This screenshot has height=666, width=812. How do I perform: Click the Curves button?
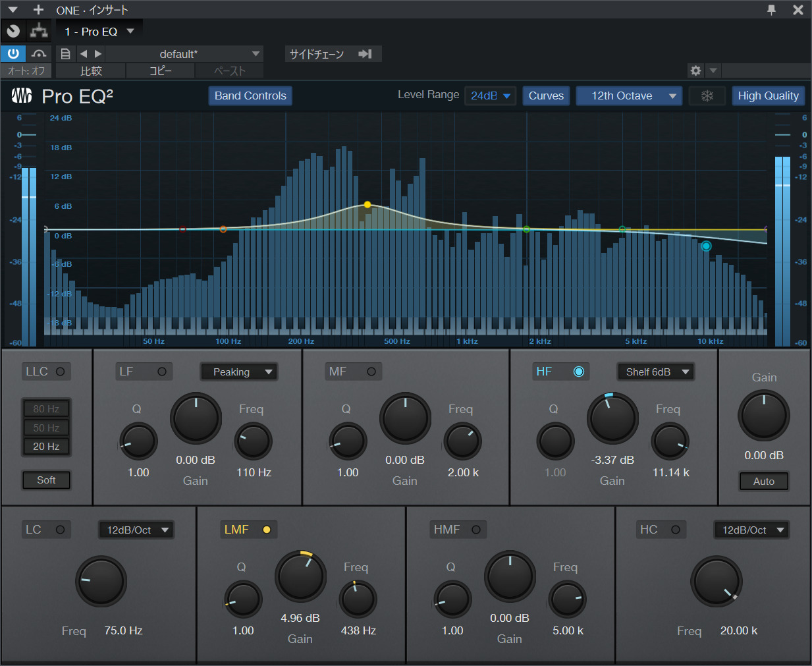click(x=546, y=96)
